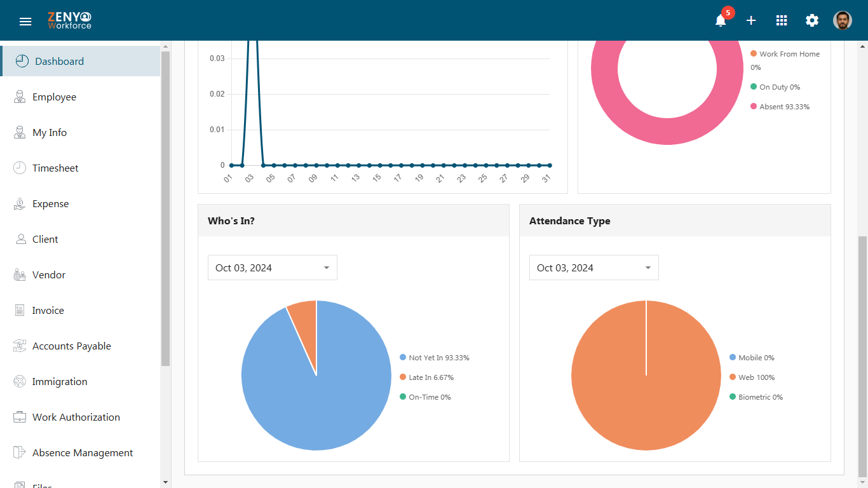Click the sidebar scroll up arrow
The image size is (868, 488).
pos(166,46)
